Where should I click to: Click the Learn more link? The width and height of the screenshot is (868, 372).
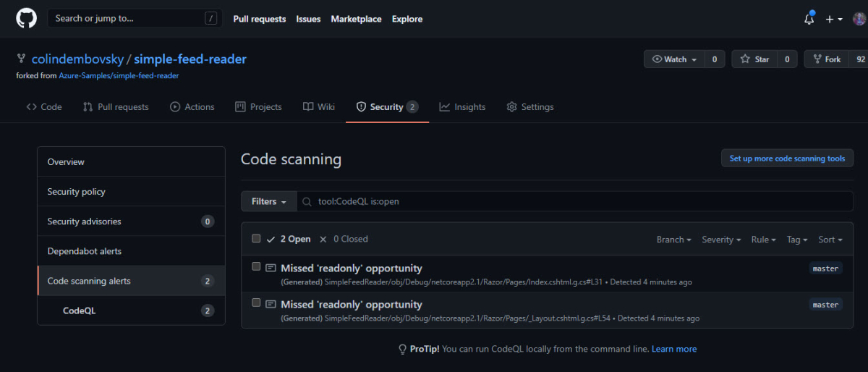coord(674,349)
